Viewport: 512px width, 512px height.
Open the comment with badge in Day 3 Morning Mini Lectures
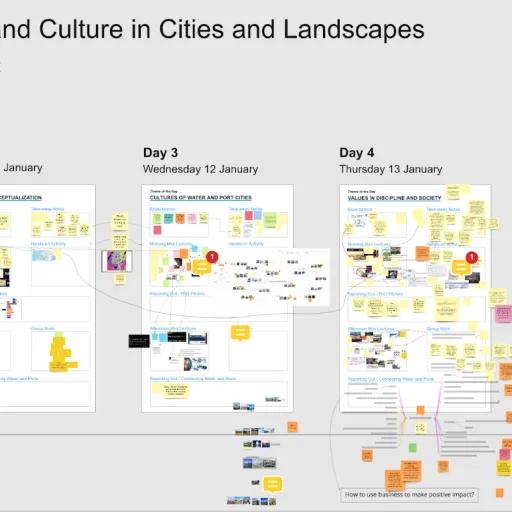(x=201, y=267)
